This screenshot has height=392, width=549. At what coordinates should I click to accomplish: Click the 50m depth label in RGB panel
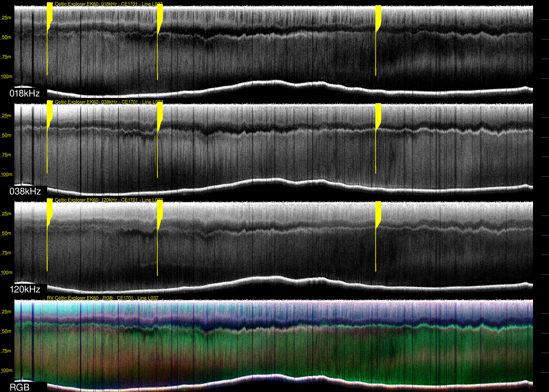coord(7,331)
